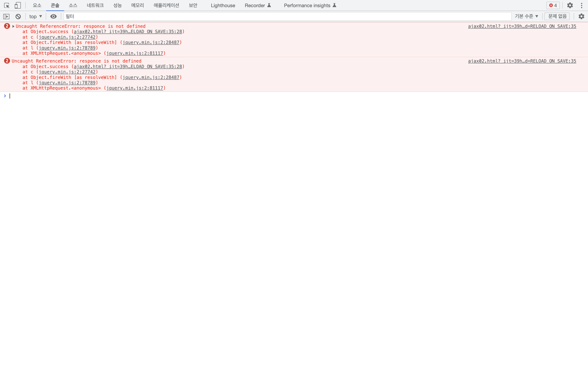
Task: Open first error's Object.success ajax02.html:35:28 link
Action: pos(128,32)
